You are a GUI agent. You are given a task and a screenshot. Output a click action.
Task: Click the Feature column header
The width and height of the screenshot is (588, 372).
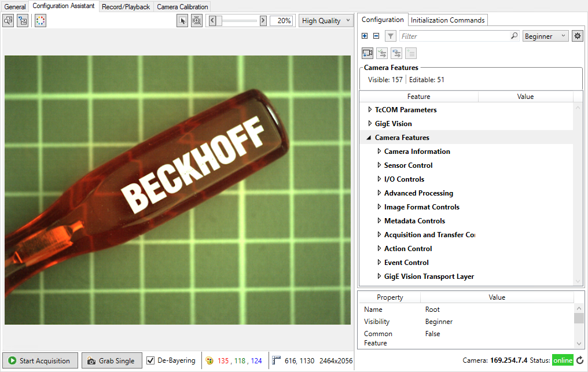tap(418, 97)
